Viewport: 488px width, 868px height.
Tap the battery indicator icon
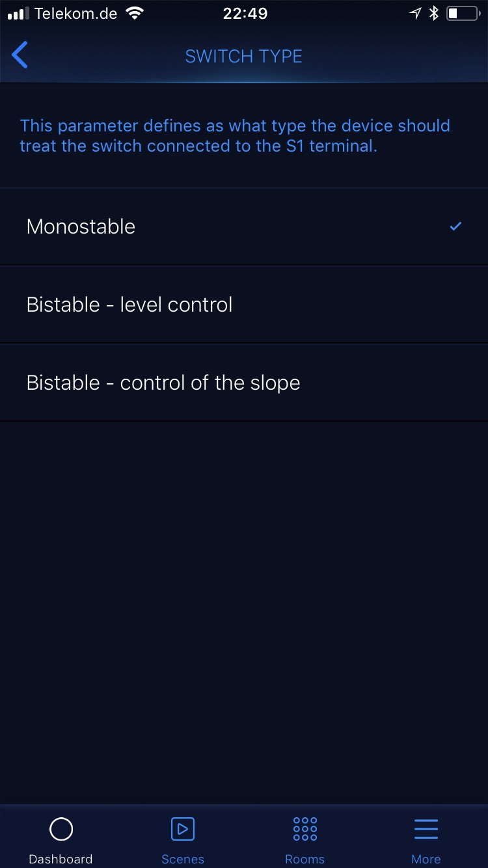[x=462, y=14]
